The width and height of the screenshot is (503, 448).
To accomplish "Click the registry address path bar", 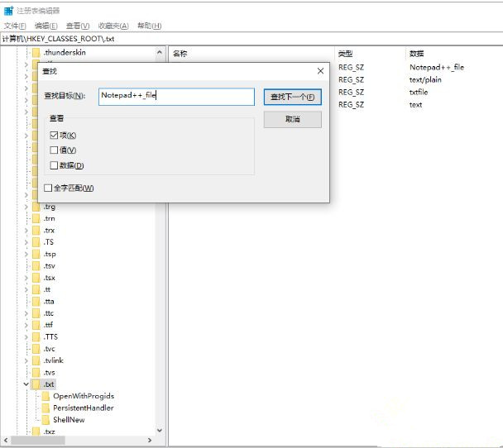I will (x=251, y=39).
